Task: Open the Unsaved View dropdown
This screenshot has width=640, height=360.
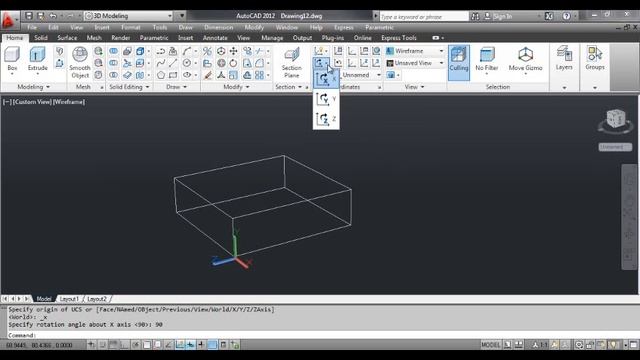Action: tap(415, 63)
